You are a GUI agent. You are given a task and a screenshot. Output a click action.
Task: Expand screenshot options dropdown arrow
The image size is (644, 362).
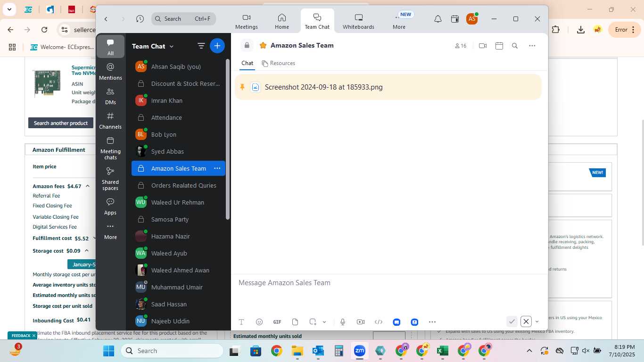point(324,322)
